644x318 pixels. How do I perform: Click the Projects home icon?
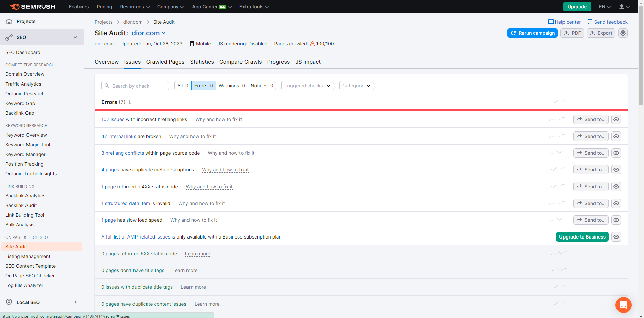pyautogui.click(x=9, y=21)
